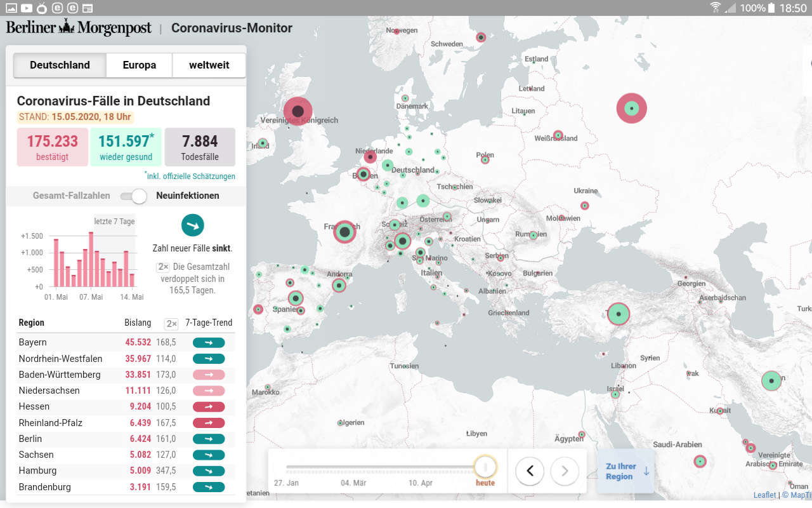The height and width of the screenshot is (508, 812).
Task: Click the 2× doubling-time icon beside Gesamtzahl text
Action: coord(163,267)
